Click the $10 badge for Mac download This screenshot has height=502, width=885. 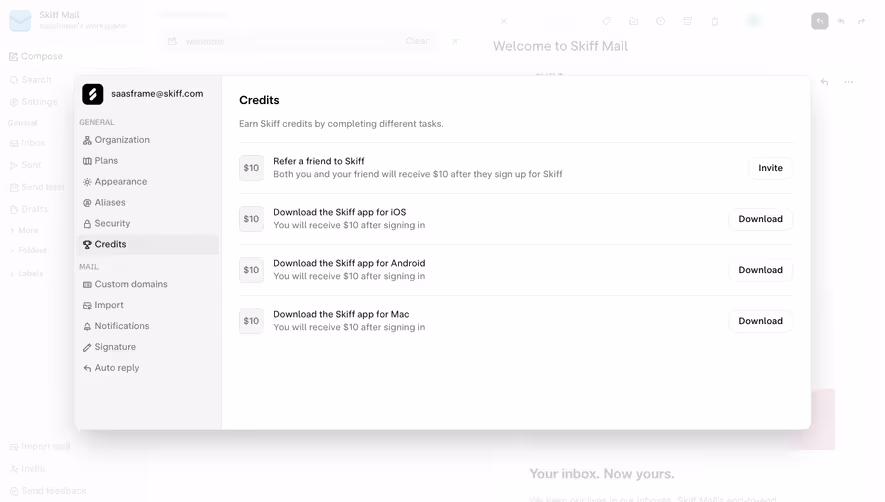(251, 321)
